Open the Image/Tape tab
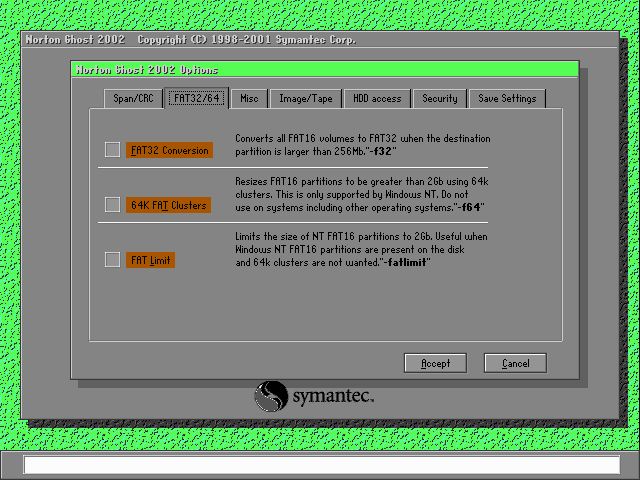 [305, 98]
